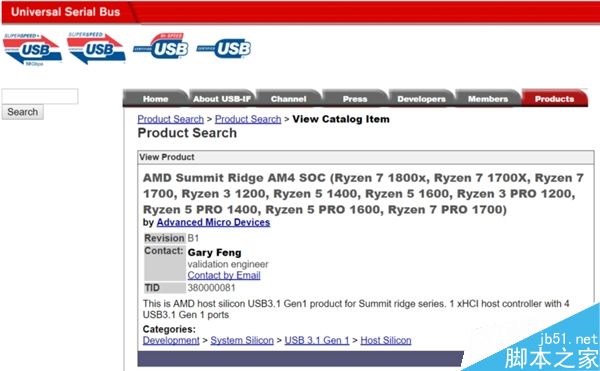
Task: Click the basic certified USB logo
Action: [x=224, y=49]
